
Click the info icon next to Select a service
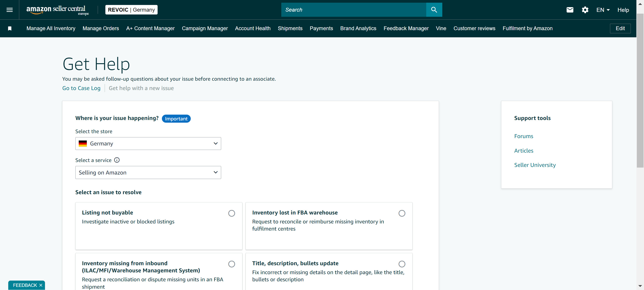coord(117,160)
